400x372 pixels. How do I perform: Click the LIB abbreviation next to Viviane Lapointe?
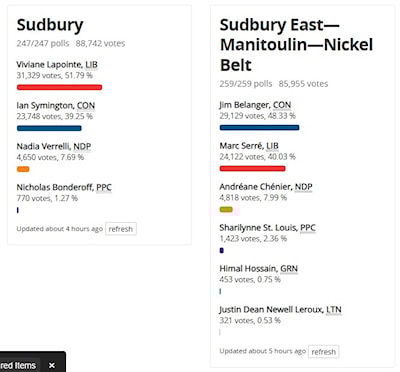(x=91, y=65)
